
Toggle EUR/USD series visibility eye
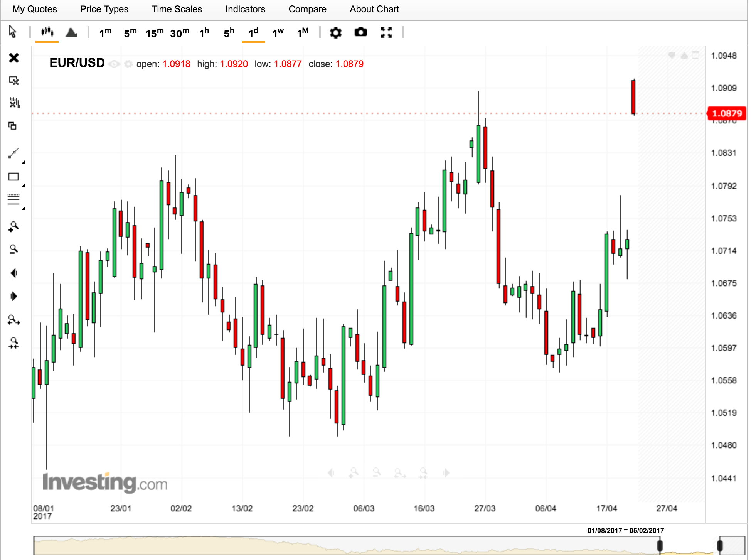click(114, 64)
